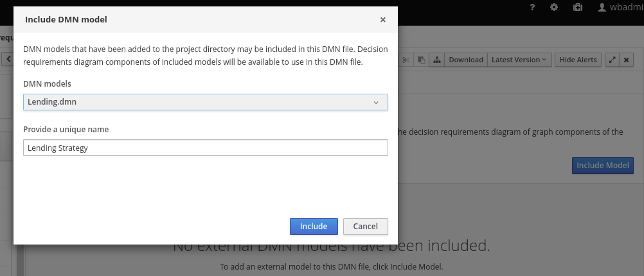Click the hierarchy layout diagram icon
Screen dimensions: 644x276
pyautogui.click(x=437, y=60)
